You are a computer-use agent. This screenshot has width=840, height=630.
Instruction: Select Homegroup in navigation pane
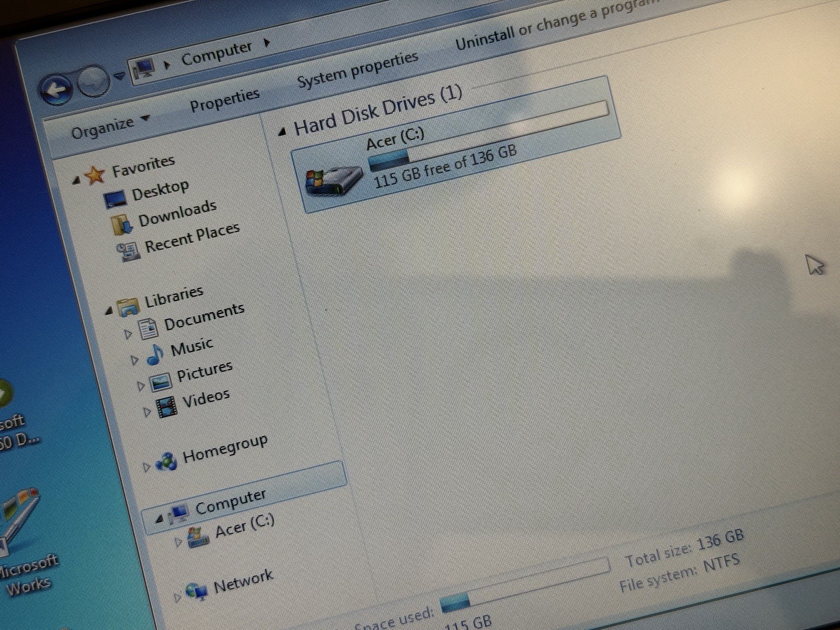[x=225, y=448]
